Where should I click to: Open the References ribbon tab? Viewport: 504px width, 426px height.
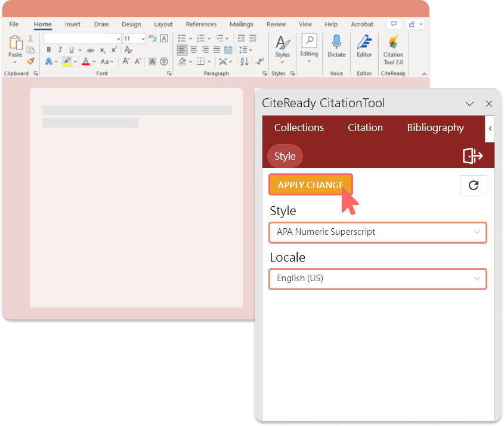point(201,24)
